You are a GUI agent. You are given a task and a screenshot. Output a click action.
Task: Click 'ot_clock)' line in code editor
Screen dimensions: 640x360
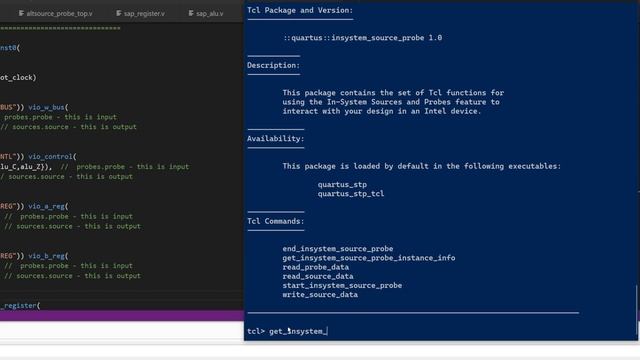pyautogui.click(x=18, y=77)
